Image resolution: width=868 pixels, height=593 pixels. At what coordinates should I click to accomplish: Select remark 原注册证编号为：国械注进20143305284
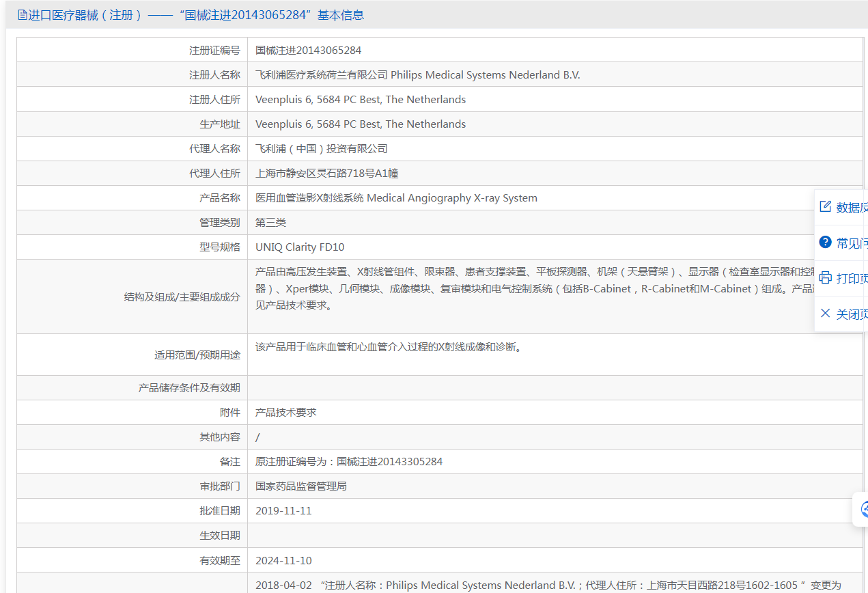click(x=349, y=461)
